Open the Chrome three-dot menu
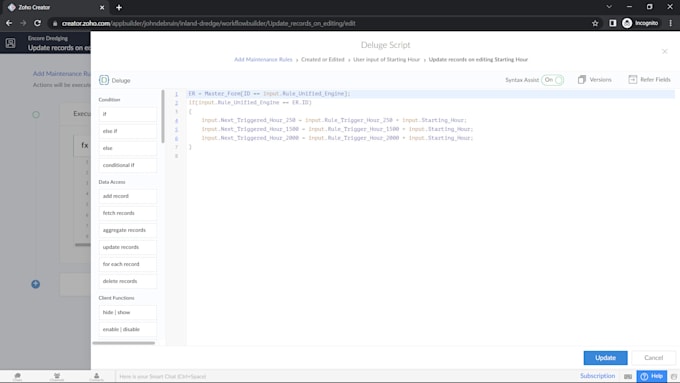This screenshot has height=383, width=680. (x=670, y=23)
